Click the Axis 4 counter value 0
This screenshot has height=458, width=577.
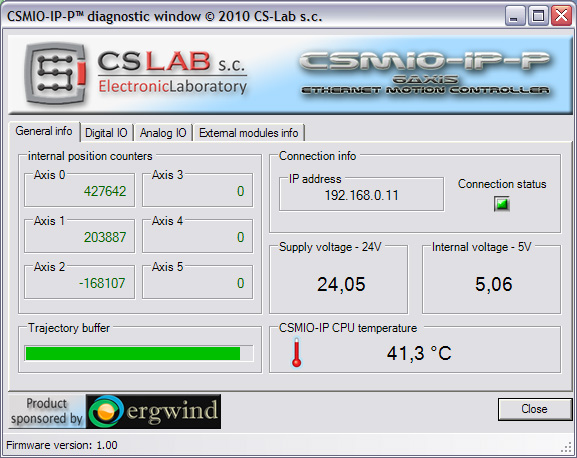coord(240,237)
